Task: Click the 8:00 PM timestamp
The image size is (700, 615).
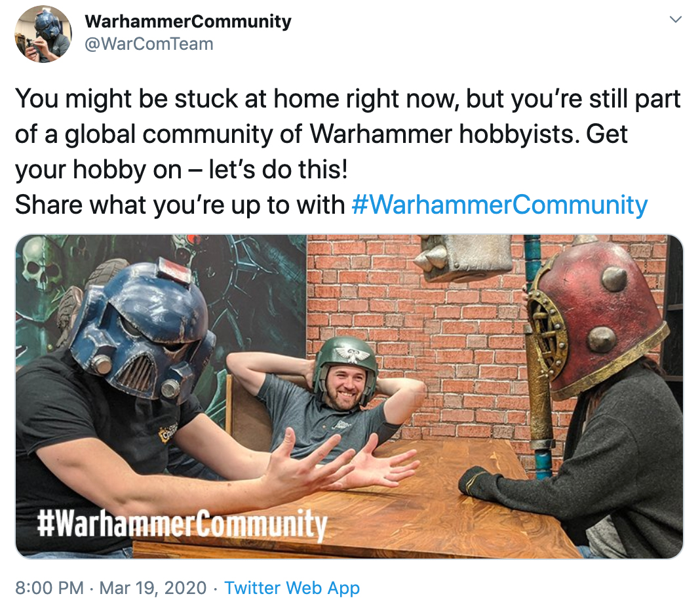Action: click(x=50, y=587)
